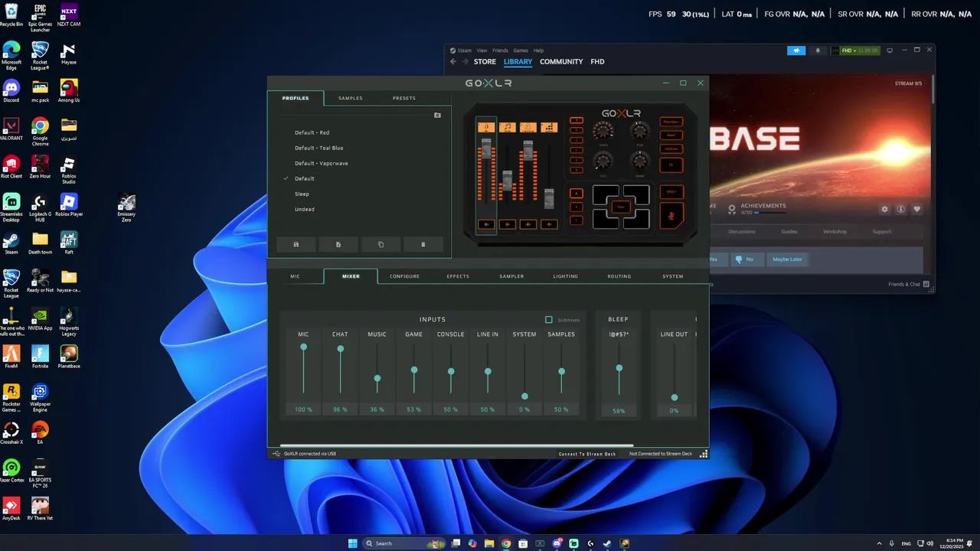Screen dimensions: 980x551
Task: Click the new profile document icon
Action: point(338,244)
